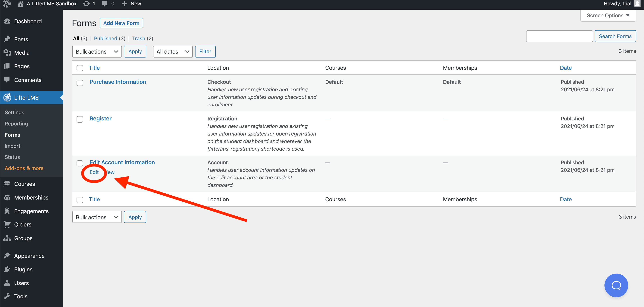Image resolution: width=644 pixels, height=307 pixels.
Task: Click the Memberships people icon
Action: click(7, 198)
